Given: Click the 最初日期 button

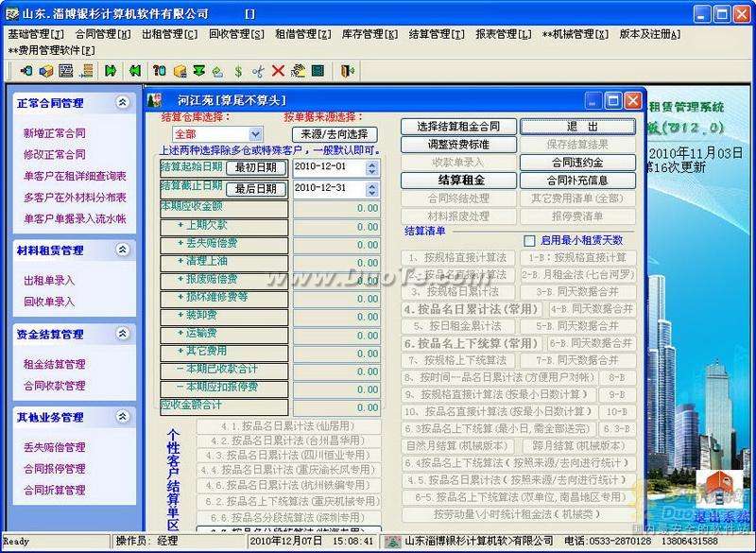Looking at the screenshot, I should [256, 167].
